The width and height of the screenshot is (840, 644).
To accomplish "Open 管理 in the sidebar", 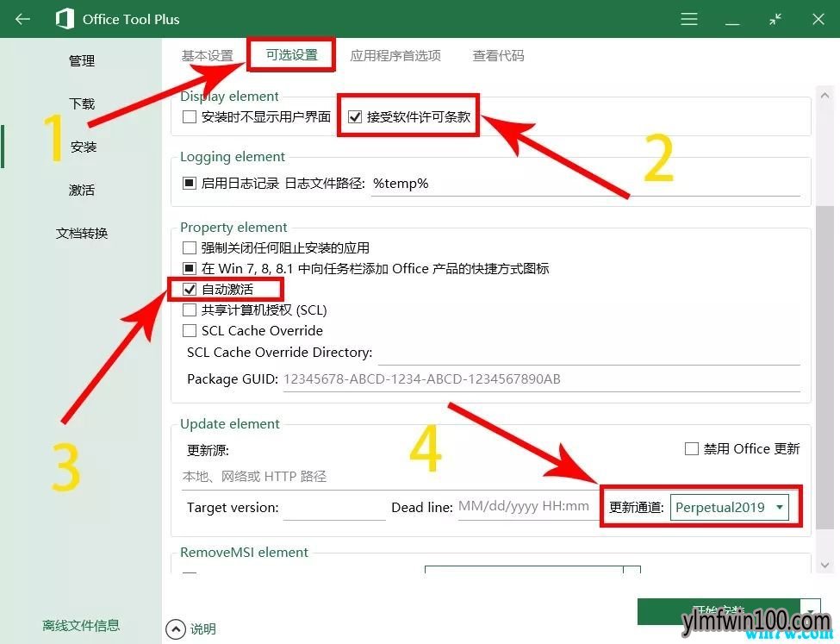I will (82, 60).
